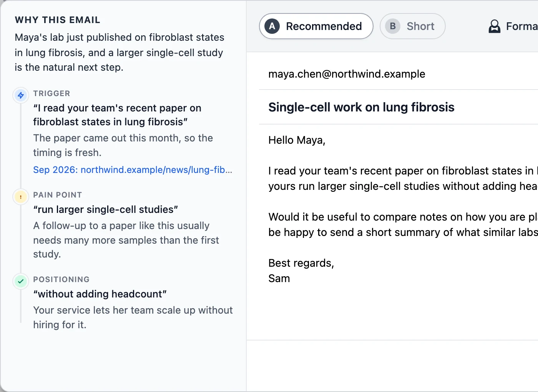The height and width of the screenshot is (392, 538).
Task: Click the "WHY THIS EMAIL" heading
Action: coord(58,20)
